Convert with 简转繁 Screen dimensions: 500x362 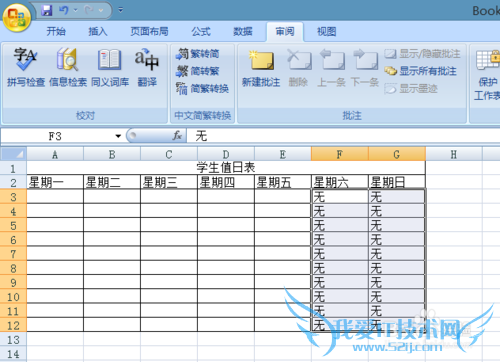198,71
